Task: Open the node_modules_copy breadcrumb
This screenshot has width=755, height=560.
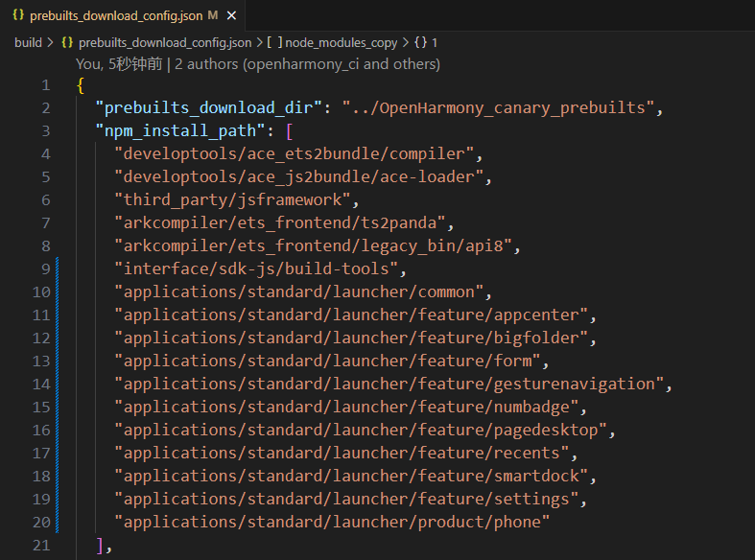Action: pos(341,43)
